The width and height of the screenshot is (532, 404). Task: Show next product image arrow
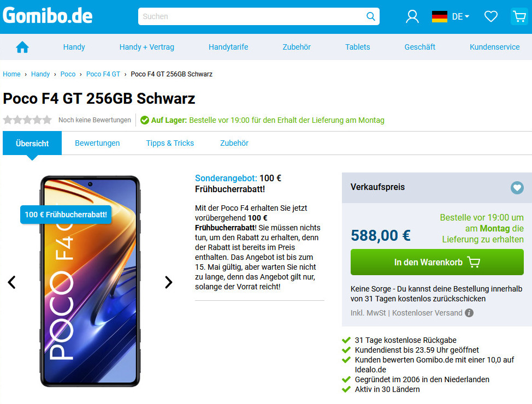click(x=168, y=282)
